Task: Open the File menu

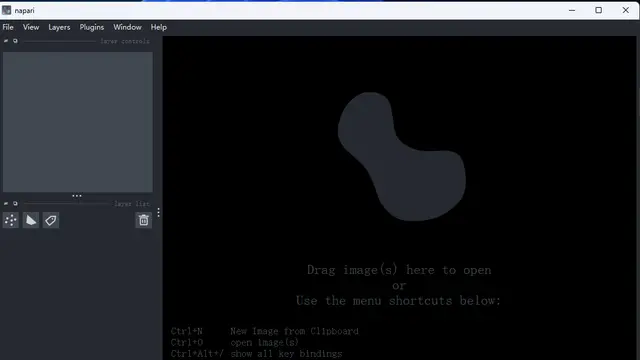Action: click(x=8, y=27)
